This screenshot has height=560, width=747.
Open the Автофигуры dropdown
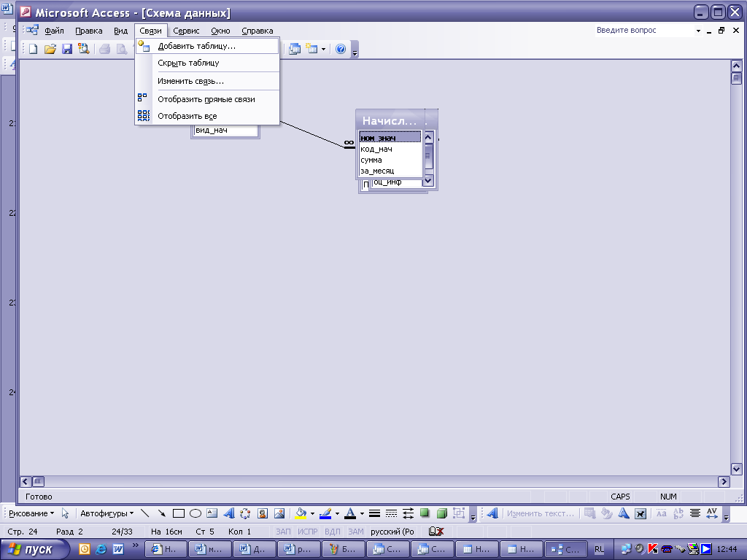point(107,513)
